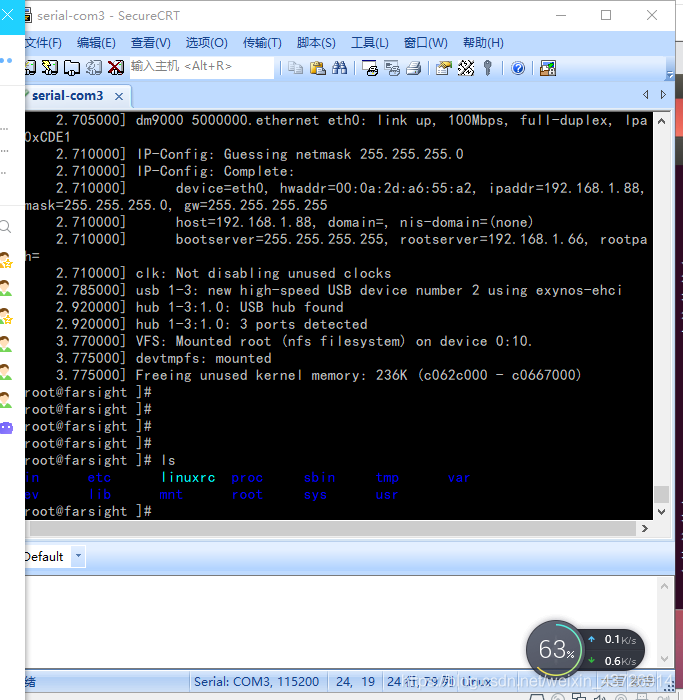The height and width of the screenshot is (700, 683).
Task: Click the lock session toolbar icon
Action: (x=548, y=68)
